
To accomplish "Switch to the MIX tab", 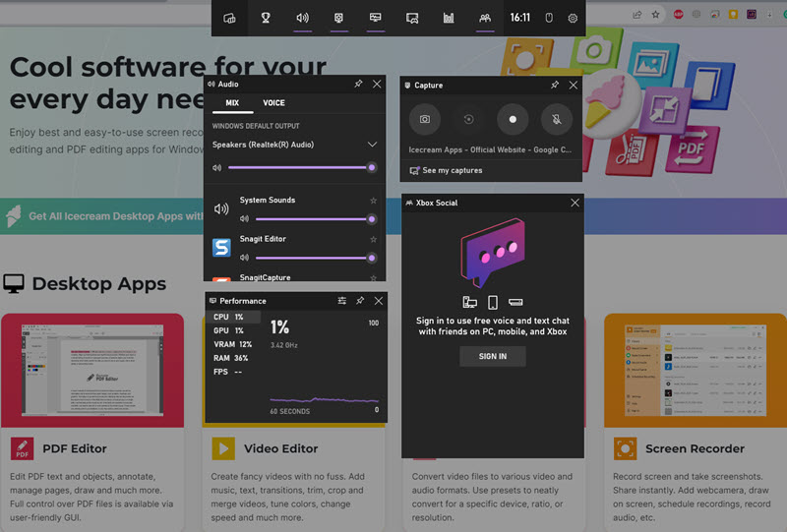I will [232, 103].
